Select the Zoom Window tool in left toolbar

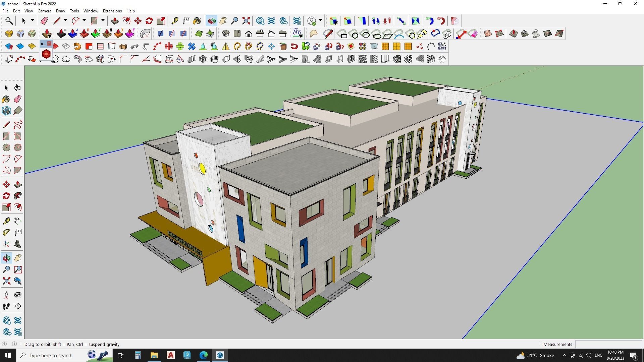click(x=18, y=269)
